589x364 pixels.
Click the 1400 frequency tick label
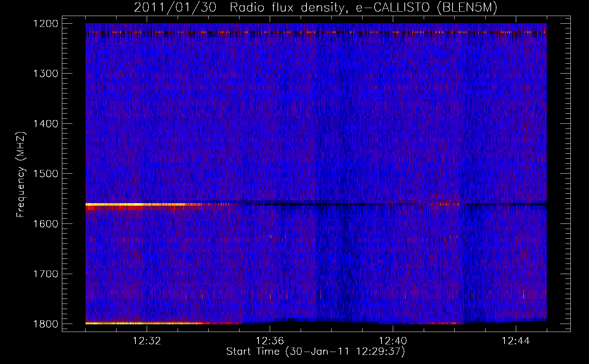click(45, 124)
